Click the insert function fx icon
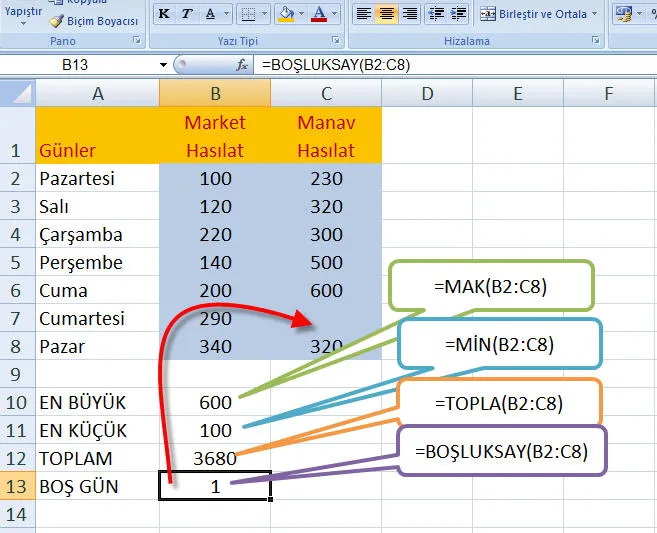Viewport: 657px width, 533px height. pos(242,64)
